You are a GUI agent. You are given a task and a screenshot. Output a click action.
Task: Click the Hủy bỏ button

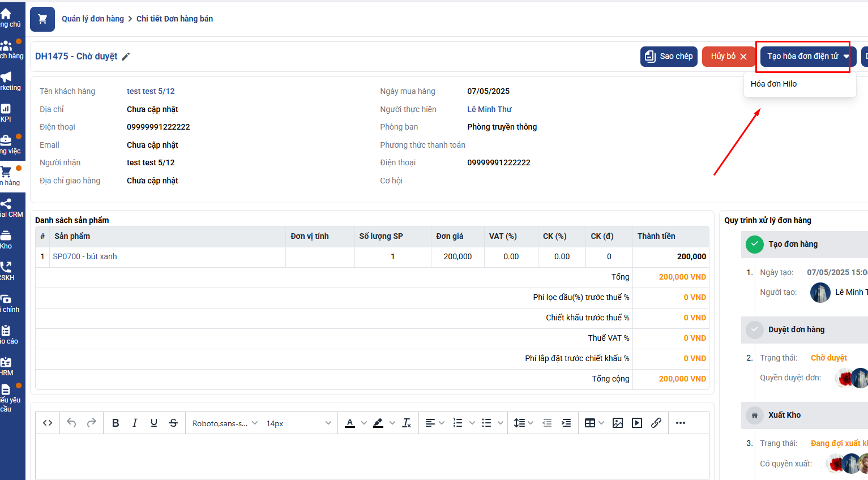pos(729,57)
